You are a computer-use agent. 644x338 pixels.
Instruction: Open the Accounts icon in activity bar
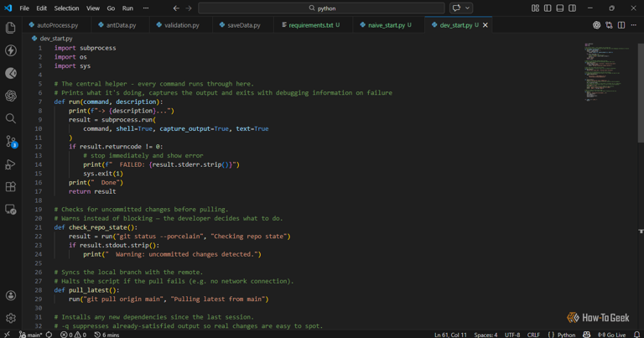pyautogui.click(x=11, y=296)
